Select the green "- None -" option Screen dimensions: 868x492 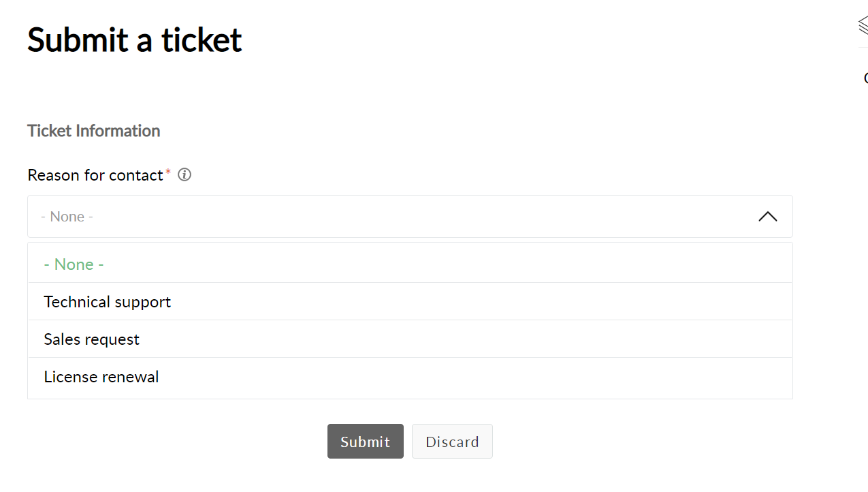click(74, 264)
